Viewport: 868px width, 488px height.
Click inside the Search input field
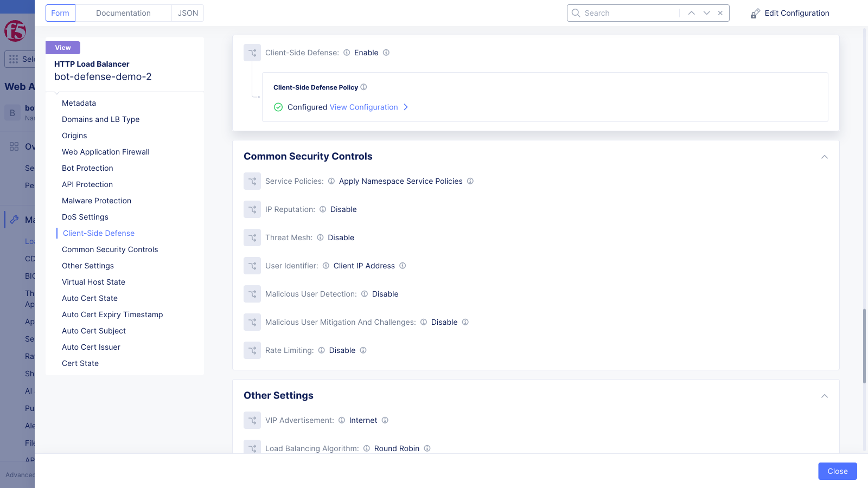(x=624, y=12)
